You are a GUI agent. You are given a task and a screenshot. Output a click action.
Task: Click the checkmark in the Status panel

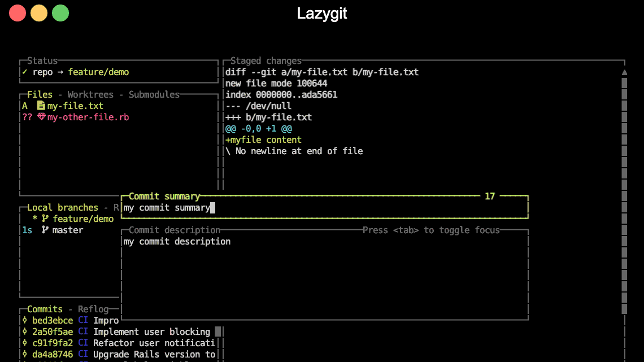25,72
